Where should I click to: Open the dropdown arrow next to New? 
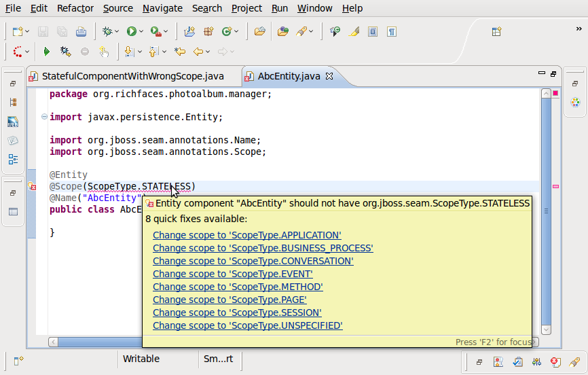28,32
